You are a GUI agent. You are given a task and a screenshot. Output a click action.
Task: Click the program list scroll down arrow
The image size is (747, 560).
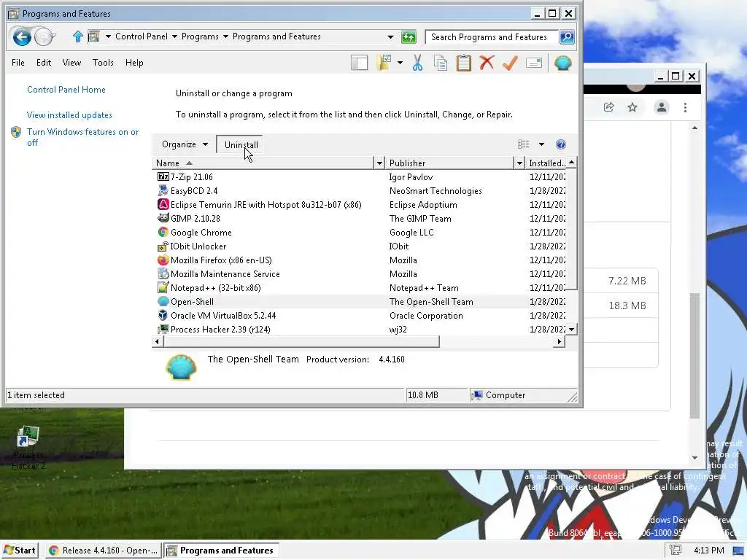(x=571, y=329)
